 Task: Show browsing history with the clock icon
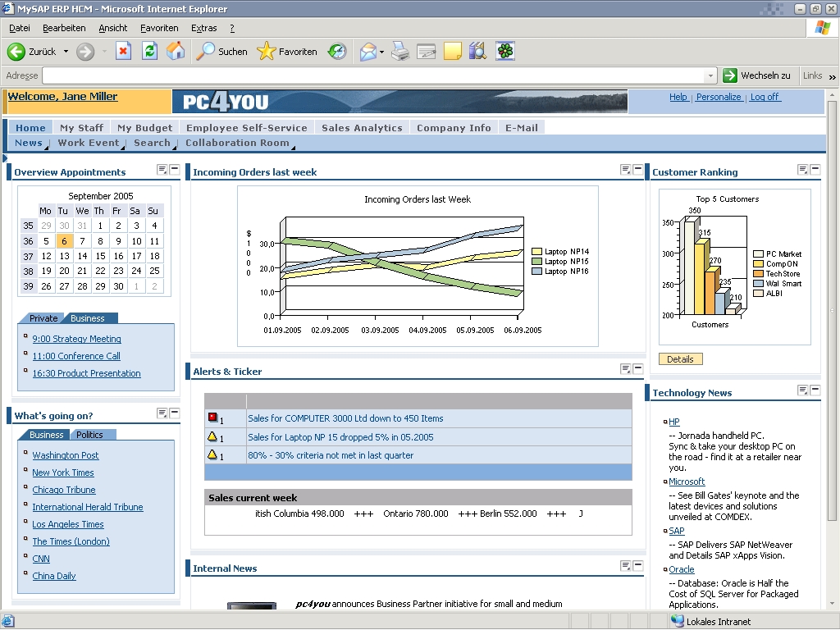coord(337,52)
